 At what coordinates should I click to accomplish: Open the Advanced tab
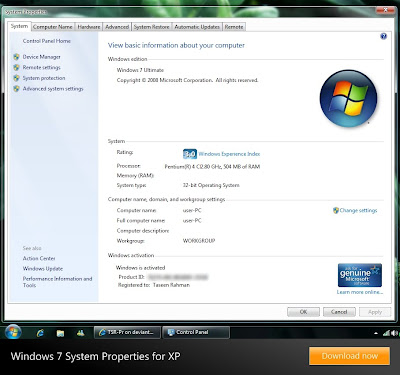[x=117, y=27]
